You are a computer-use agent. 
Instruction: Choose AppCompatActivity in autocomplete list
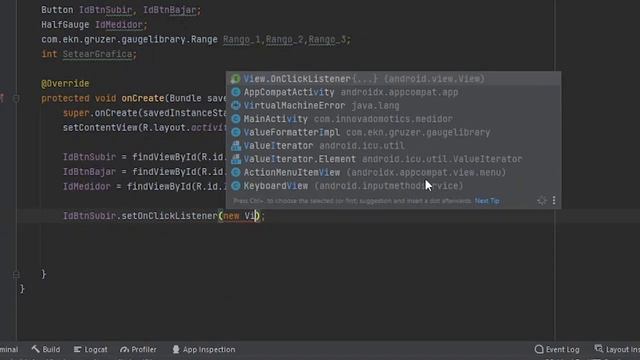tap(393, 92)
